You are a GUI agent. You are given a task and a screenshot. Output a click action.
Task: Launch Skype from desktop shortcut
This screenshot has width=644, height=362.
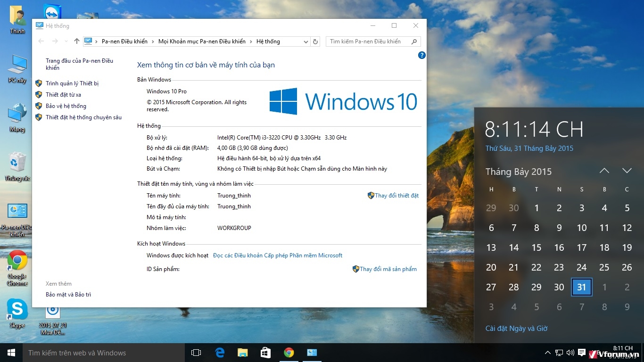click(x=17, y=314)
